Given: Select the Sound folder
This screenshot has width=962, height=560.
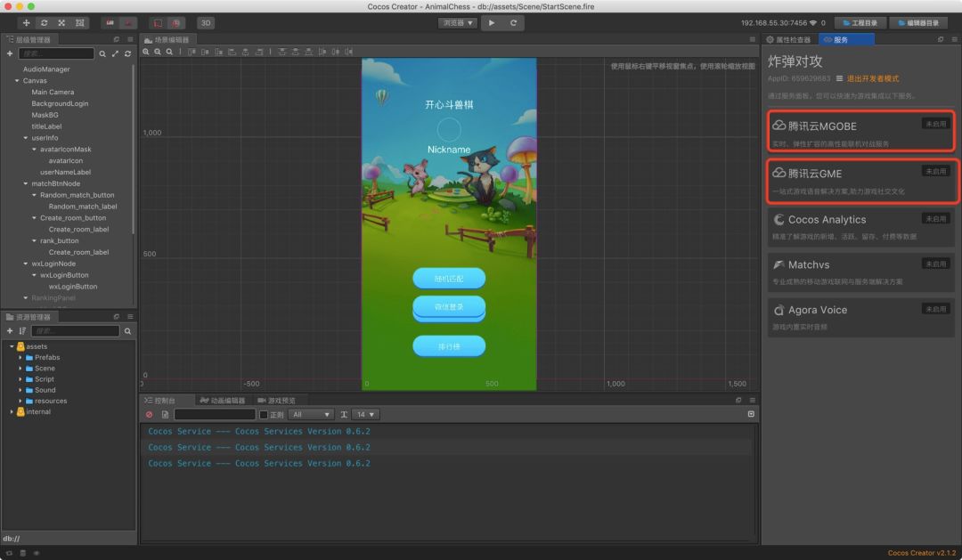Looking at the screenshot, I should (45, 390).
